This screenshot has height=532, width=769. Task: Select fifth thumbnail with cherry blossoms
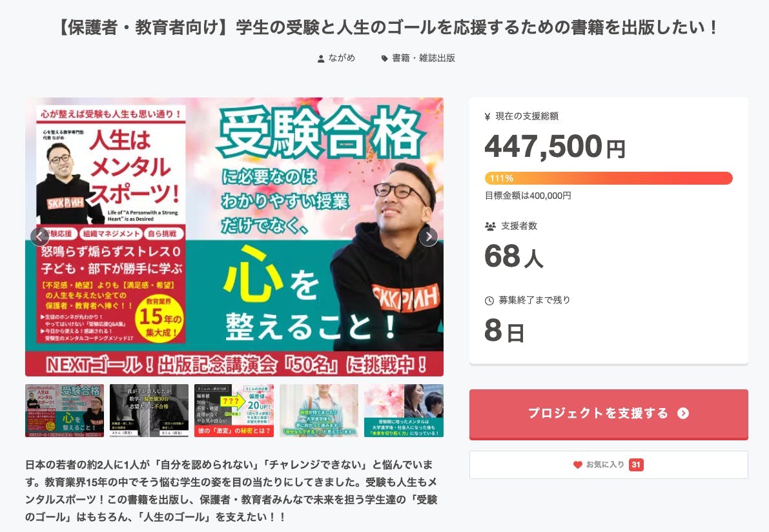tap(404, 411)
